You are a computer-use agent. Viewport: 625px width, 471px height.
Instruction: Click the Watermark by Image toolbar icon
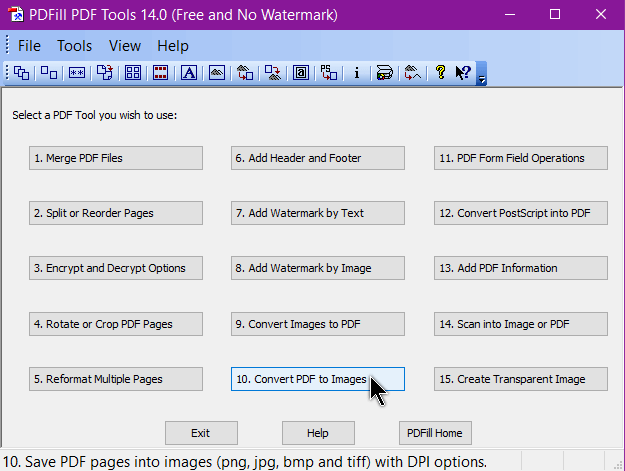(217, 73)
